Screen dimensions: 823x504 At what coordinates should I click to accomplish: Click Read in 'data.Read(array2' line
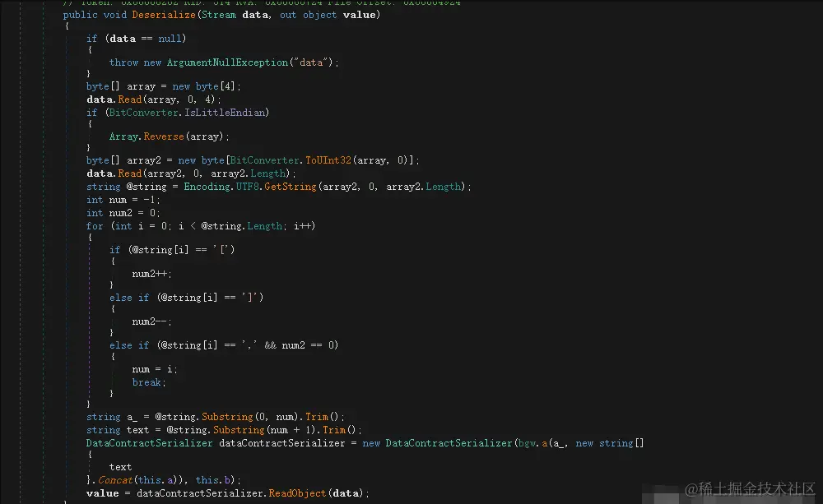pyautogui.click(x=130, y=173)
